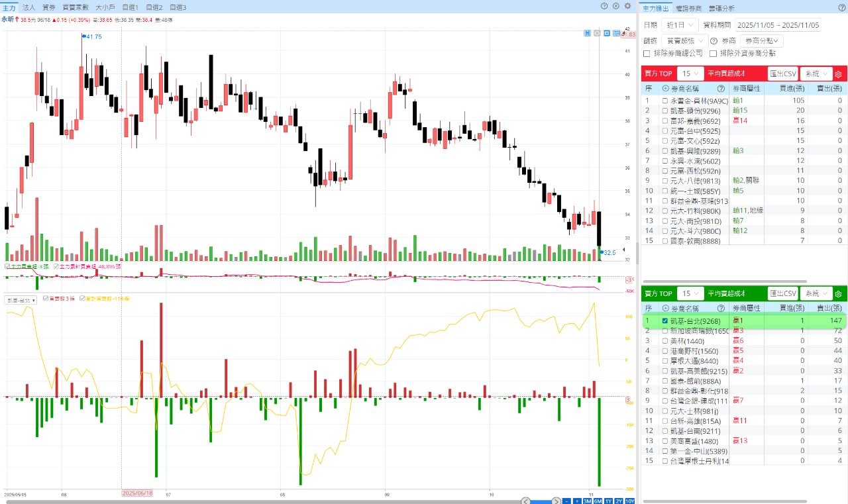Click the help icon beside 篩選 dropdown
Viewport: 848px width, 504px height.
point(714,41)
